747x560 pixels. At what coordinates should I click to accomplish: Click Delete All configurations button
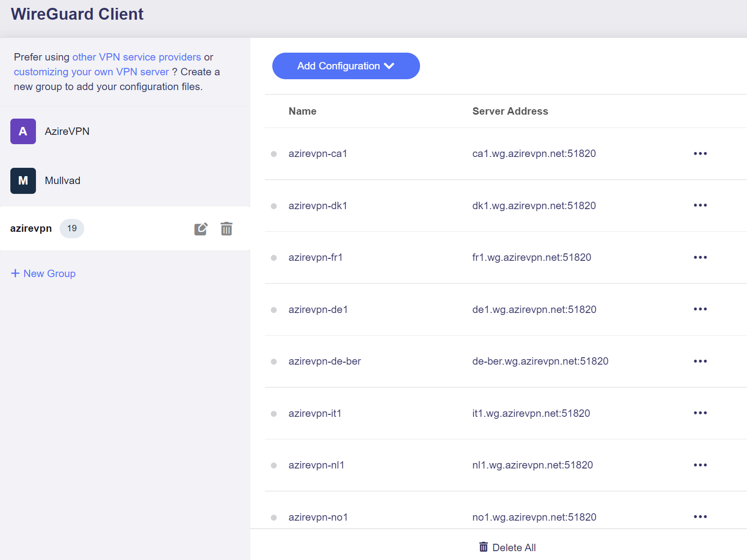(x=507, y=547)
